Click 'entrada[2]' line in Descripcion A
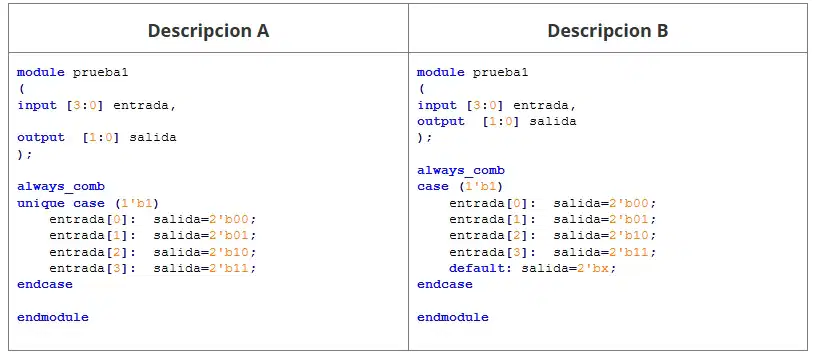 [x=153, y=252]
